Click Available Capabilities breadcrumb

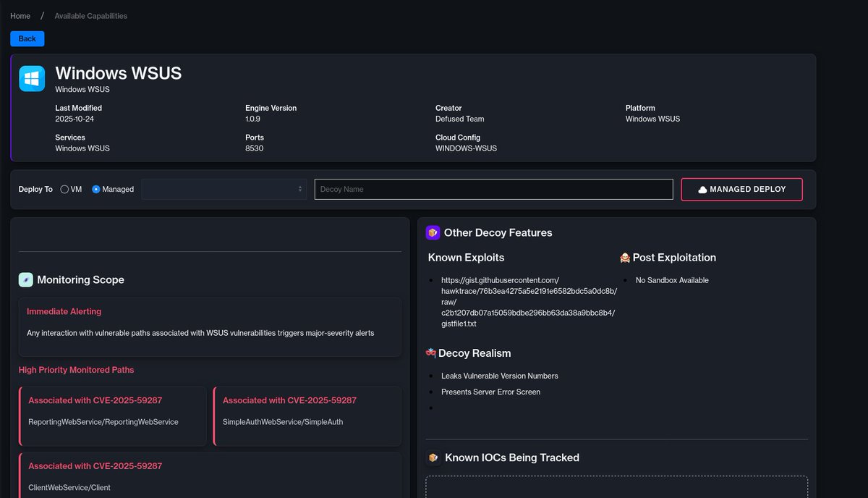coord(91,16)
